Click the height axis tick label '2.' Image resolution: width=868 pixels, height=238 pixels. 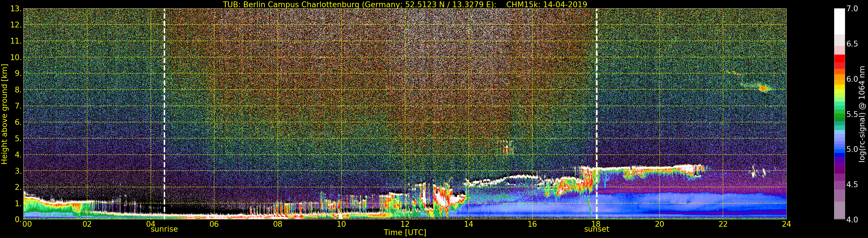pyautogui.click(x=18, y=187)
